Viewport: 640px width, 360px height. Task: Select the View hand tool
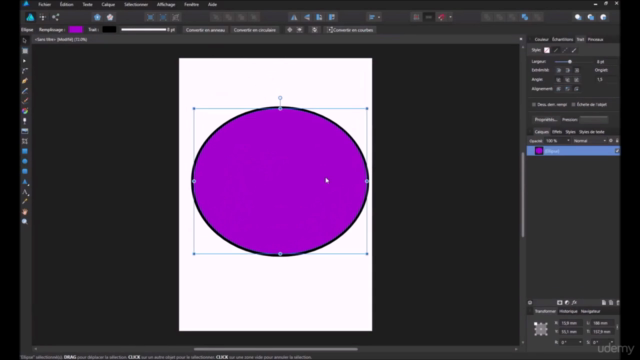coord(24,212)
